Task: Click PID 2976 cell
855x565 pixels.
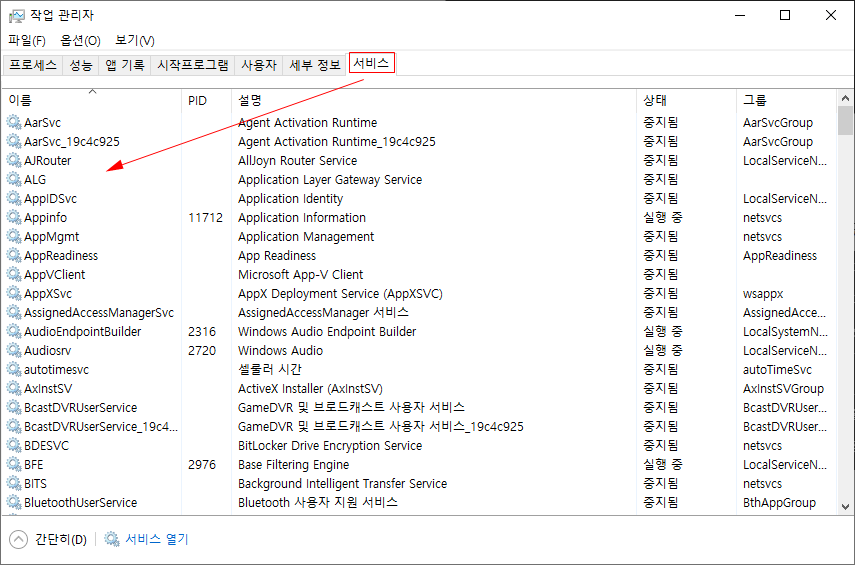Action: click(202, 464)
